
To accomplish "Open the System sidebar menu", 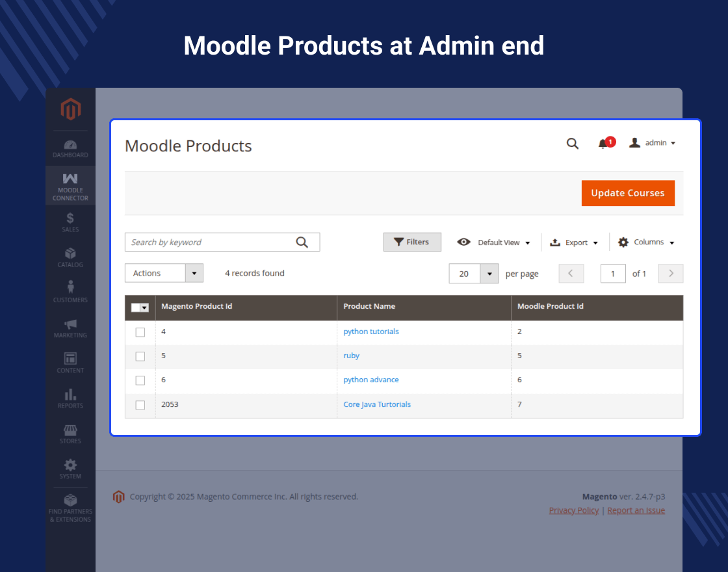I will [x=71, y=469].
